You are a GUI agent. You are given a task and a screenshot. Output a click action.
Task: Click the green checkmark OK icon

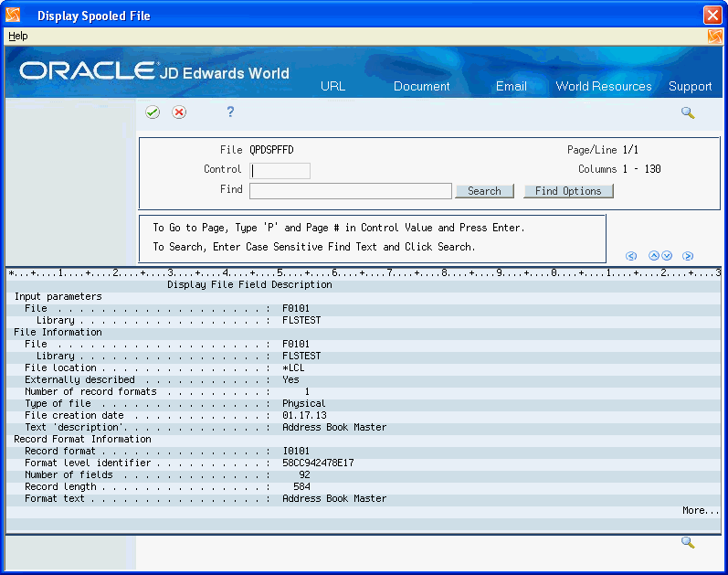(x=153, y=112)
